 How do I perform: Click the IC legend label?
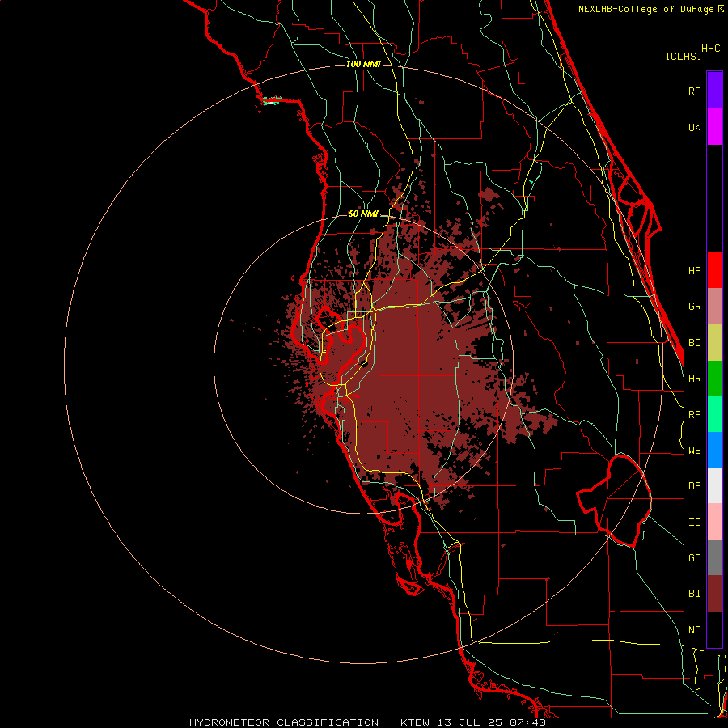point(694,523)
